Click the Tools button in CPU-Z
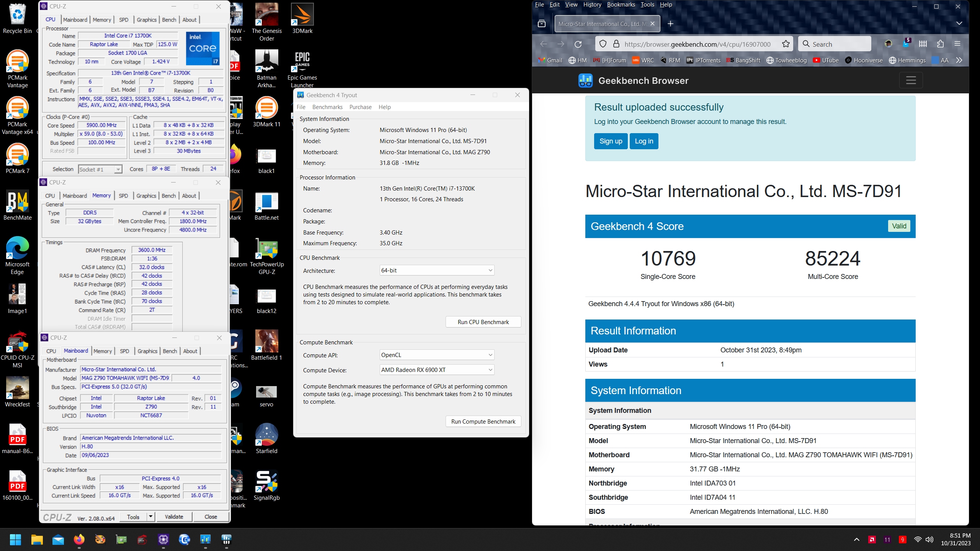The image size is (980, 551). (x=133, y=517)
